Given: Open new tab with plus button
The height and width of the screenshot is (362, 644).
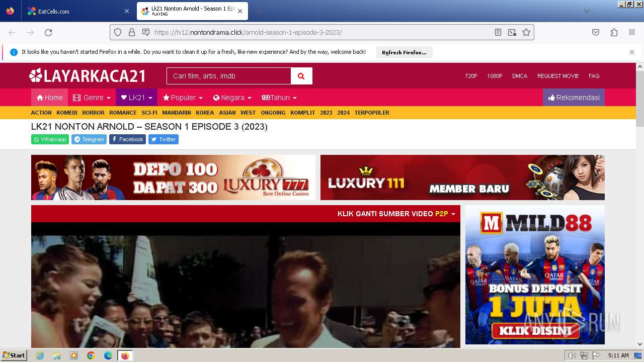Looking at the screenshot, I should (x=259, y=11).
